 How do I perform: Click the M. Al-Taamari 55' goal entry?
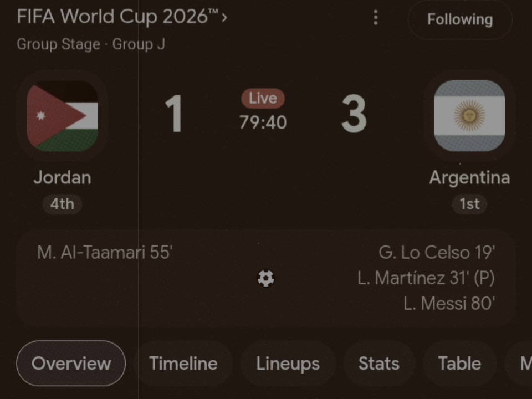(105, 253)
